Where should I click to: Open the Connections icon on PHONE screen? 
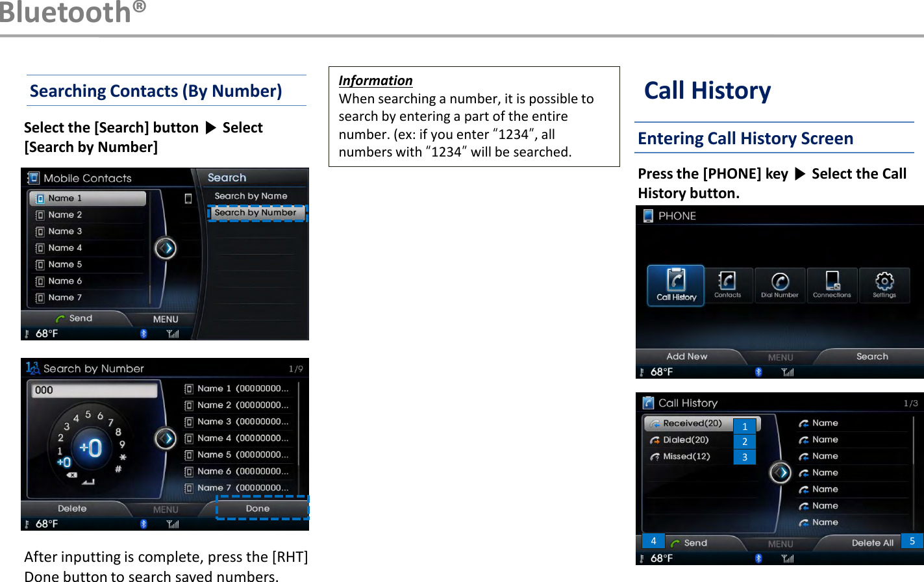[832, 285]
